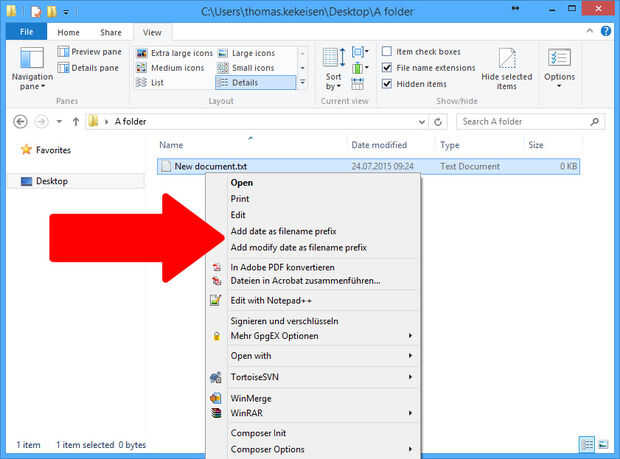This screenshot has width=620, height=459.
Task: Expand the address bar history dropdown
Action: coord(422,122)
